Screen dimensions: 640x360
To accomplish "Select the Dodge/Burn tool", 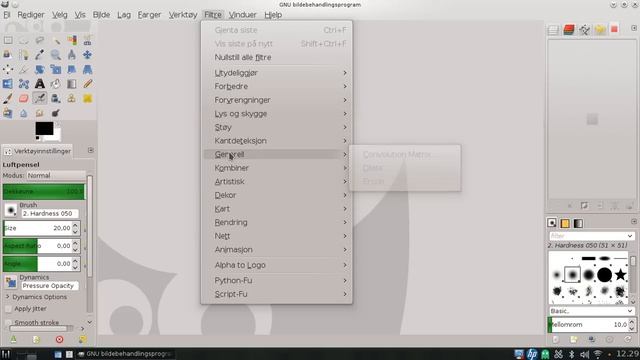I will (56, 113).
